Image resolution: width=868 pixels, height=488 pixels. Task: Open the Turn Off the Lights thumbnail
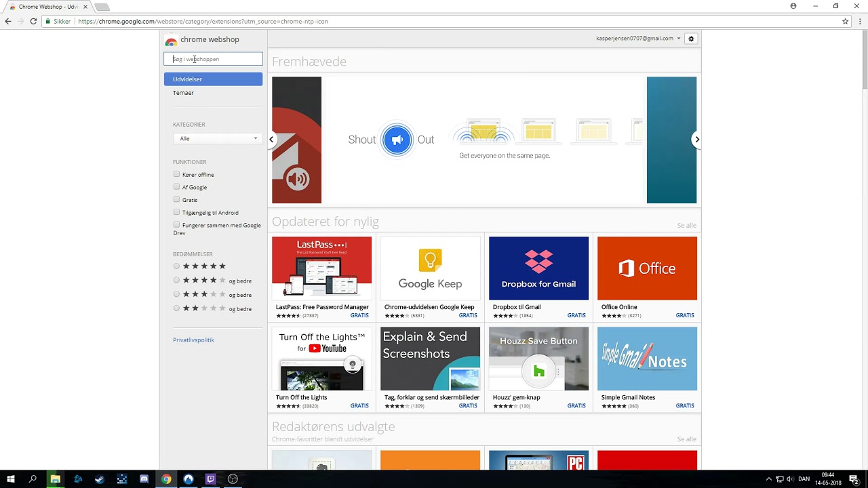click(x=321, y=359)
